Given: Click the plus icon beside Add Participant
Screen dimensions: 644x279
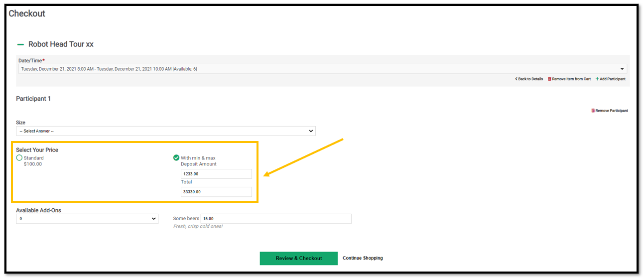Looking at the screenshot, I should point(597,79).
